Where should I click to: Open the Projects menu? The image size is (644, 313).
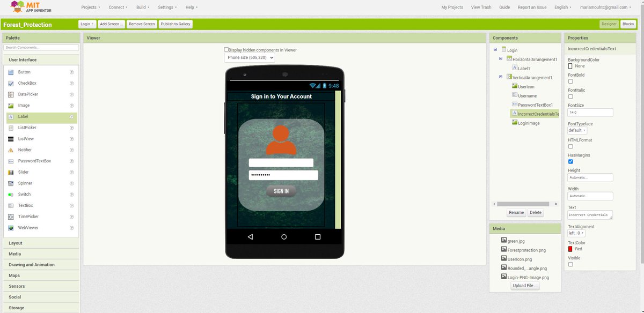pyautogui.click(x=91, y=8)
